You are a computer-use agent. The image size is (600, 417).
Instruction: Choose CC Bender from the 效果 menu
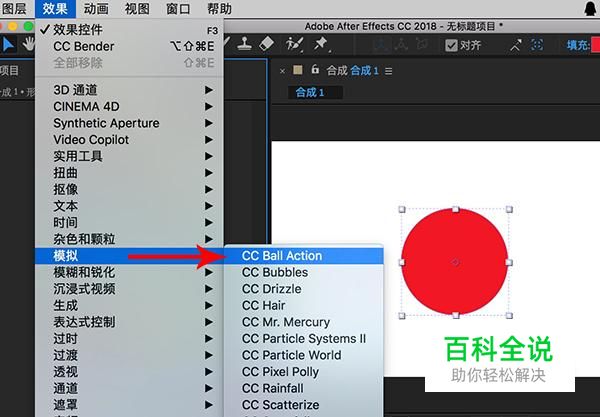click(129, 46)
